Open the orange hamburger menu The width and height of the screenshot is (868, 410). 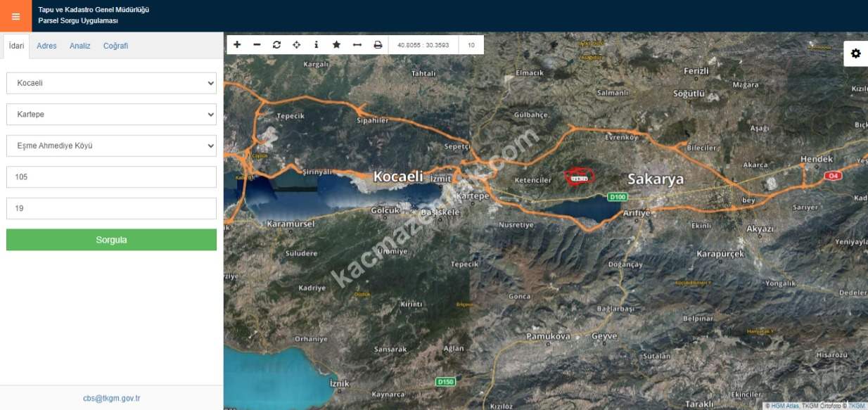(15, 16)
